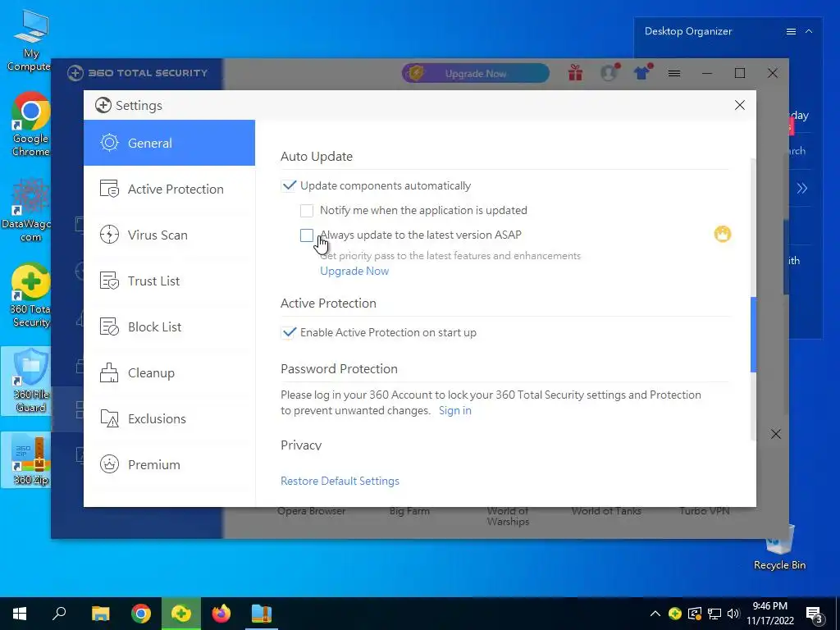840x630 pixels.
Task: Click the 360 Total Security logo
Action: (x=137, y=73)
